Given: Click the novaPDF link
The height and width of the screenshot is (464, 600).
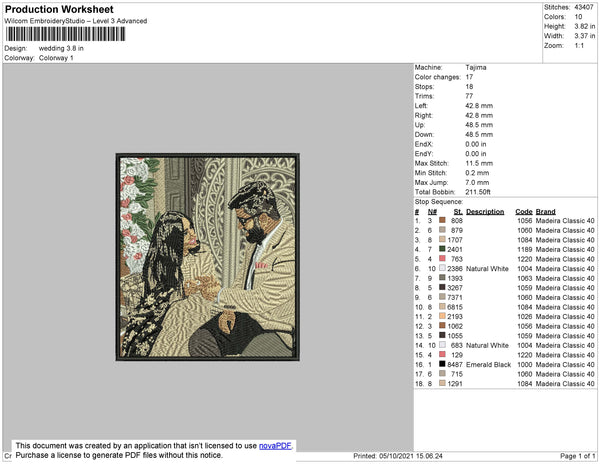Looking at the screenshot, I should click(275, 446).
